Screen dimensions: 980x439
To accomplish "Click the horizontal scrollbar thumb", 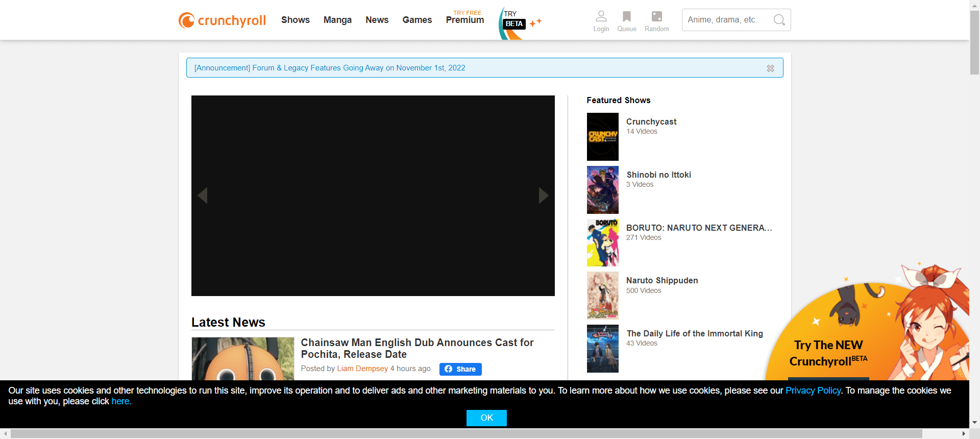I will tap(466, 433).
